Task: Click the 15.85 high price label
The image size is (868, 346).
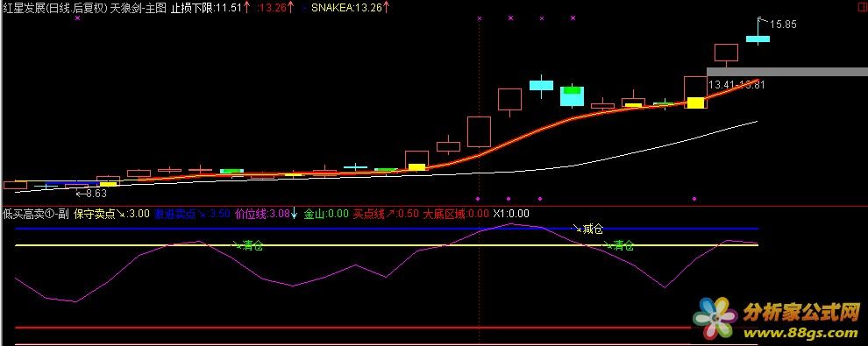Action: click(x=783, y=25)
